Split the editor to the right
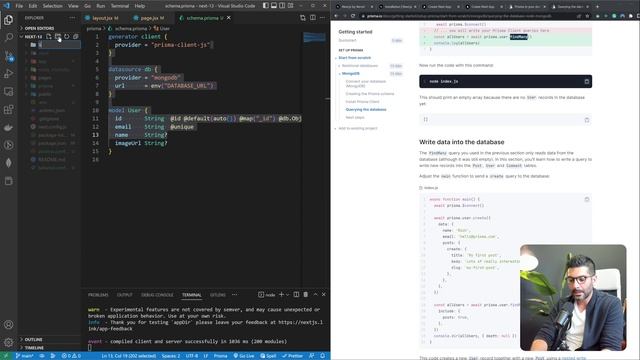Viewport: 640px width, 360px height. [313, 18]
